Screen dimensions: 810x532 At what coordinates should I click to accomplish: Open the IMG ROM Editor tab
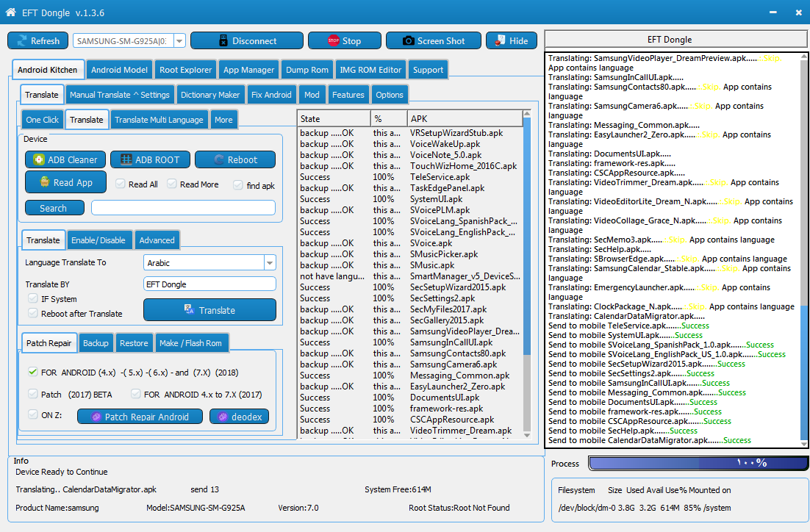coord(370,70)
